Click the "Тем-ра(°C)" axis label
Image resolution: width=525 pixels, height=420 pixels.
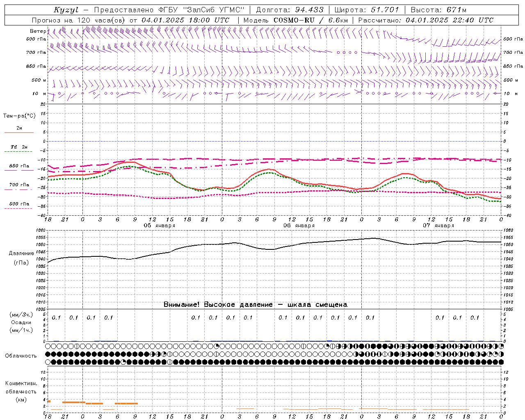[x=19, y=116]
